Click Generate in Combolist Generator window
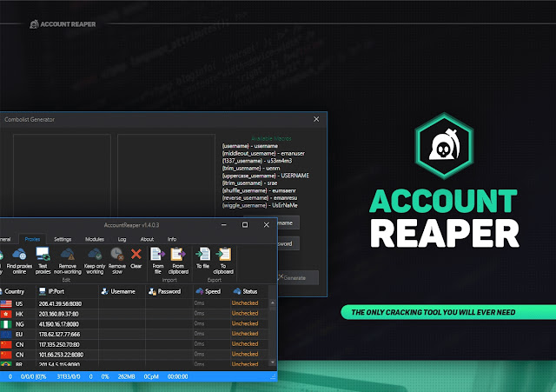The height and width of the screenshot is (392, 556). pyautogui.click(x=298, y=278)
